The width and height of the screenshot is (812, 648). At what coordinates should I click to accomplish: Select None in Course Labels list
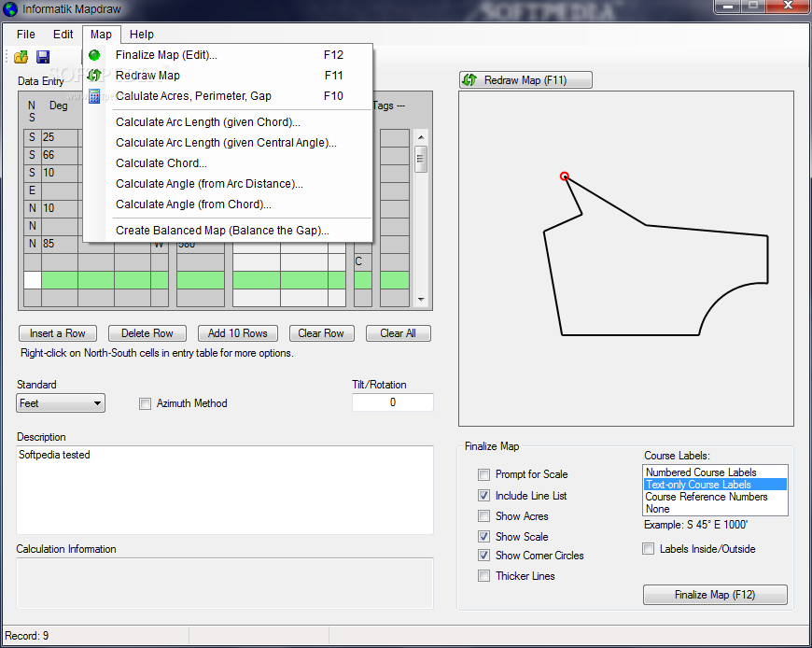(715, 509)
